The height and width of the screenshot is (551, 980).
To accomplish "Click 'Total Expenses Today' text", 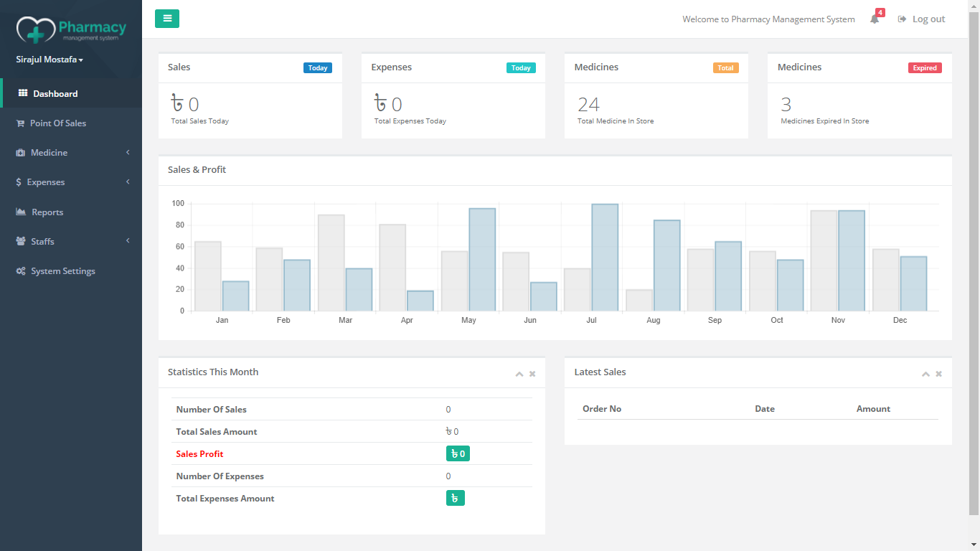I will click(x=410, y=121).
